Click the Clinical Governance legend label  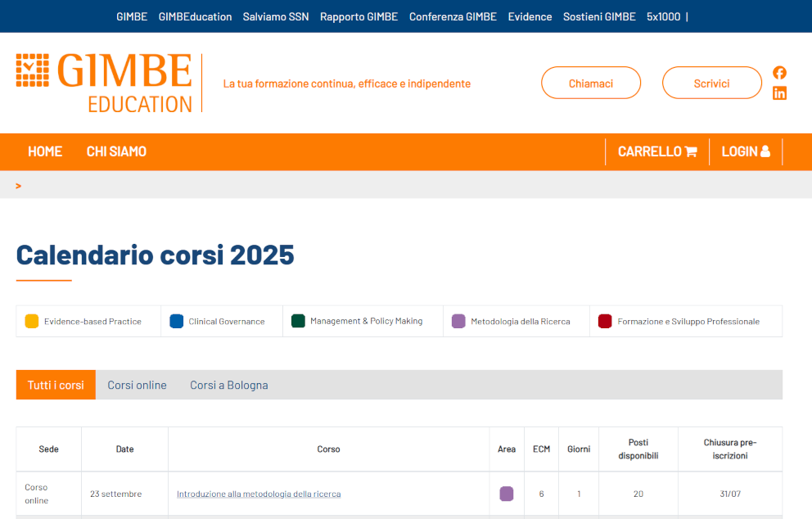click(x=226, y=322)
